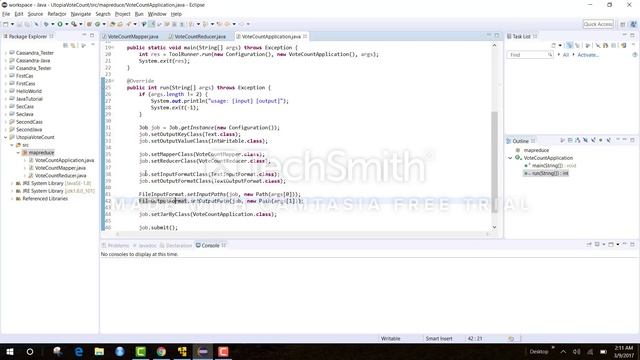Collapse the mapreduce package node

point(18,153)
